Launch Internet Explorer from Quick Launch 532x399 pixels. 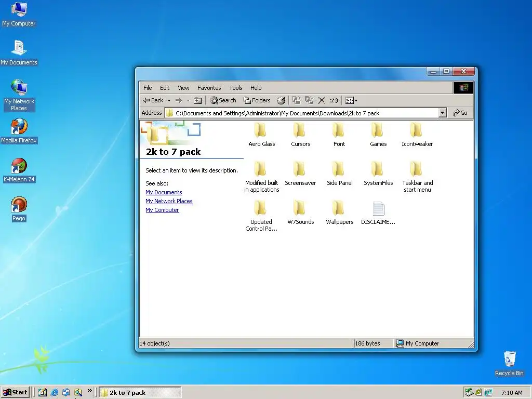[x=54, y=393]
